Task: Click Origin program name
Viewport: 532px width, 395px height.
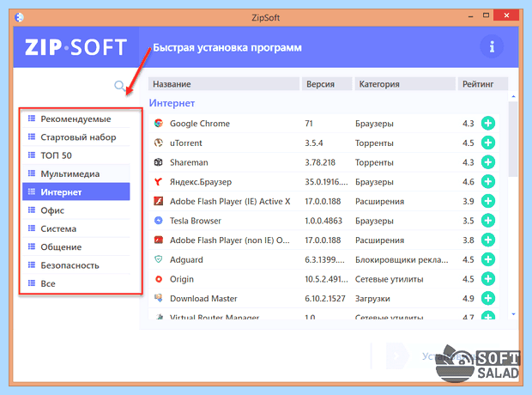Action: (182, 279)
